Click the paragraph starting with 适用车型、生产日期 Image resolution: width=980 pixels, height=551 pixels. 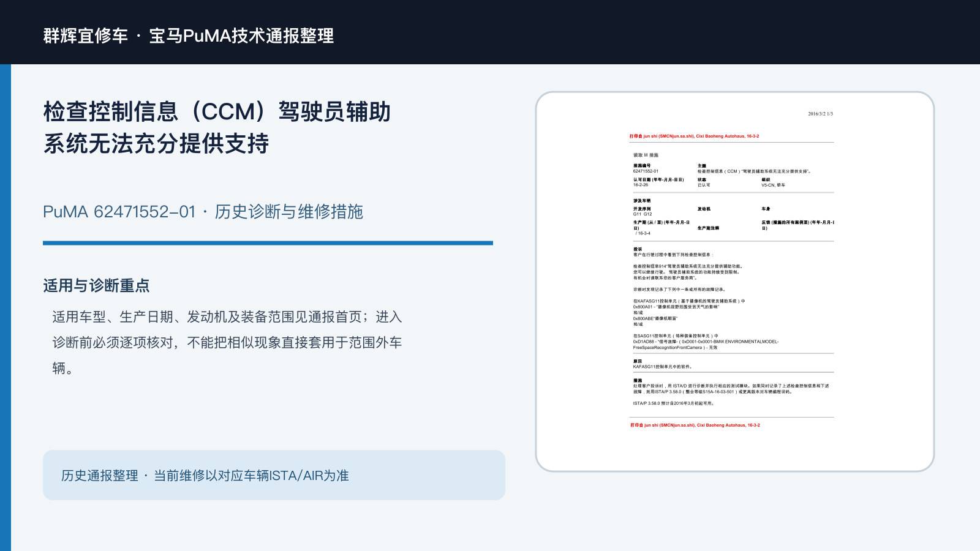[227, 342]
